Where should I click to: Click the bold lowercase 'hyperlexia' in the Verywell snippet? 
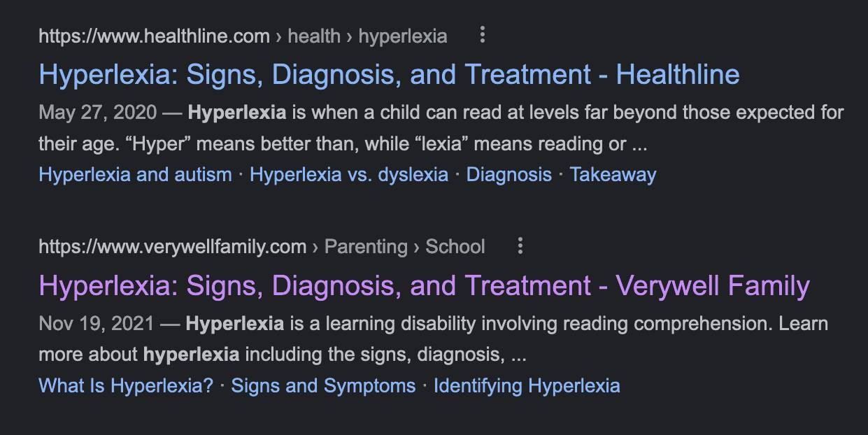tap(191, 354)
